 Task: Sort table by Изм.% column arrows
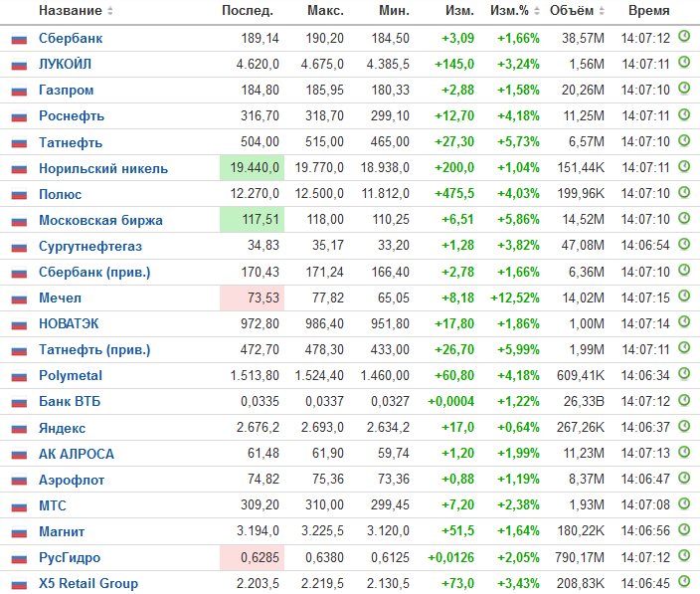[537, 11]
